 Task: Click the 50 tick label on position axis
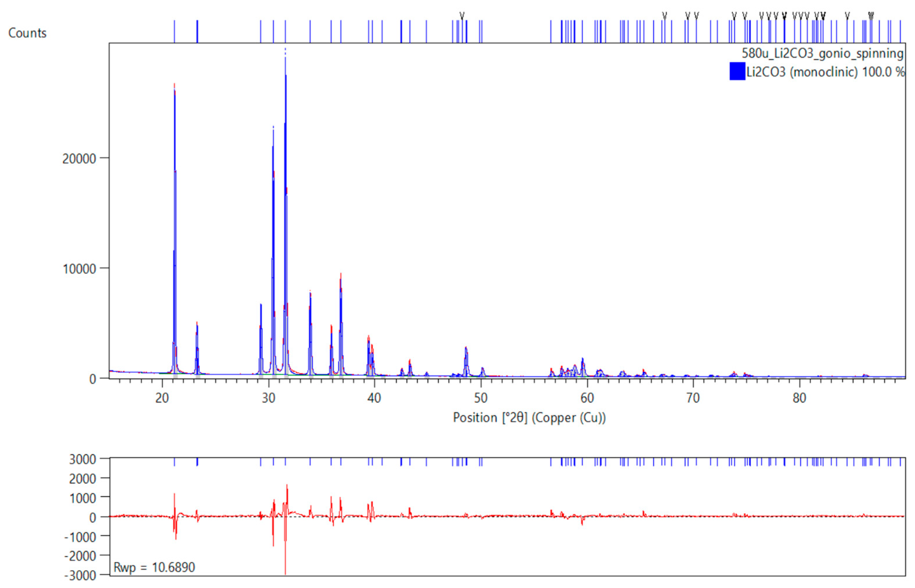coord(481,398)
